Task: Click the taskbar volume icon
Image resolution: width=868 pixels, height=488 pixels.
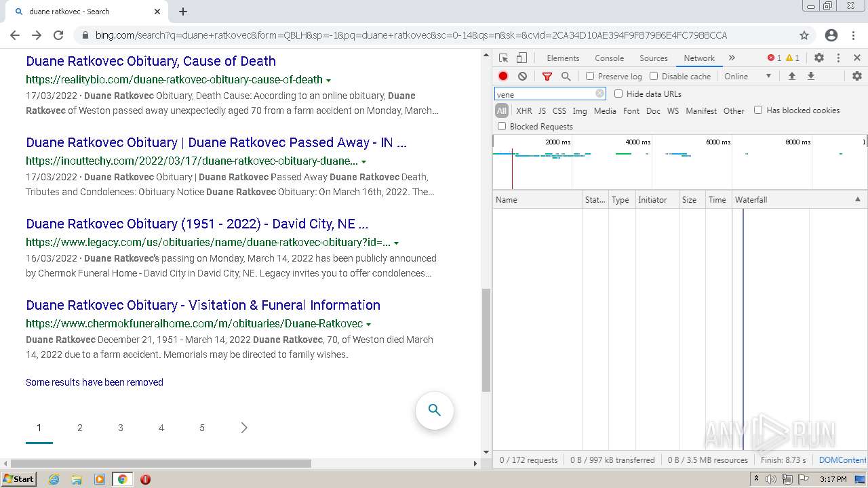Action: coord(771,479)
